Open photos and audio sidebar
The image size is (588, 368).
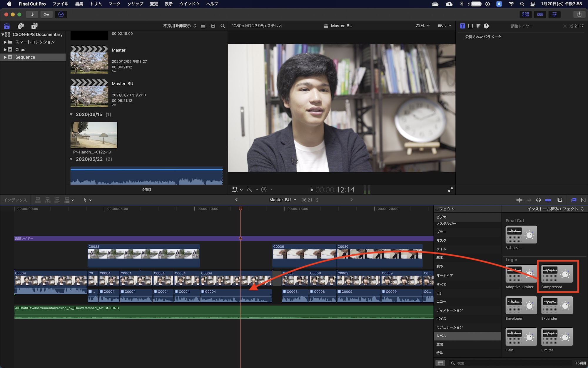(x=21, y=26)
